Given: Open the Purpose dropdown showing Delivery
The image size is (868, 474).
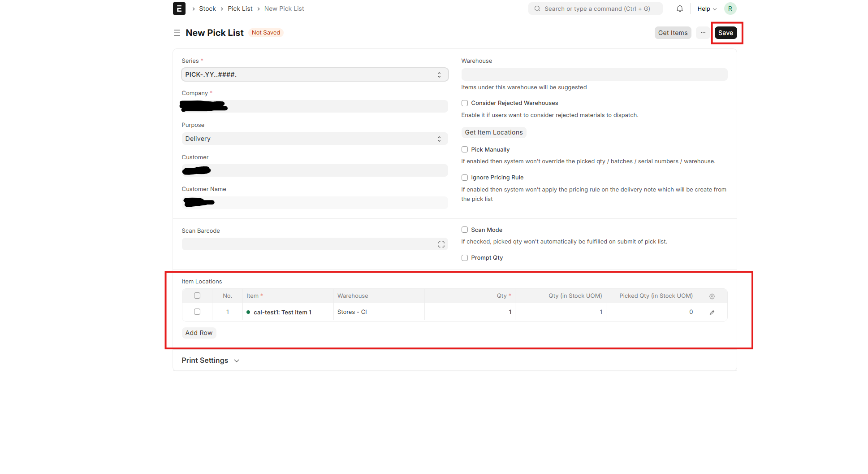Looking at the screenshot, I should (x=315, y=139).
